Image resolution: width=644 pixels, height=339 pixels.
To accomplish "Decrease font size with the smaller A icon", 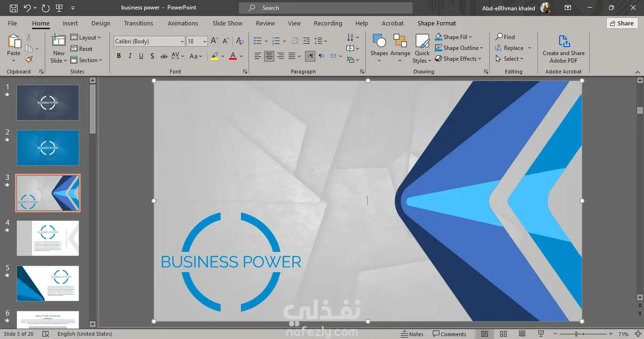I will [226, 41].
